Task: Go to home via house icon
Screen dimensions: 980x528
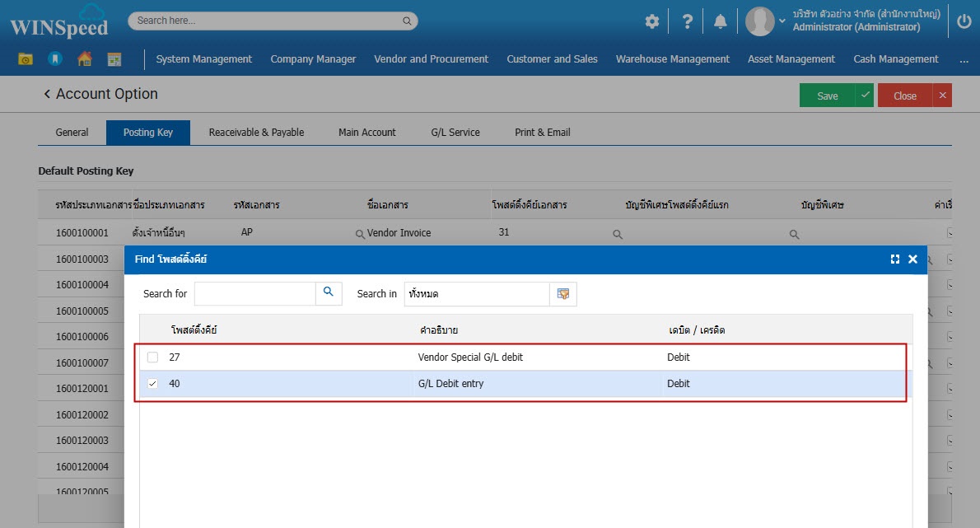Action: click(x=84, y=59)
